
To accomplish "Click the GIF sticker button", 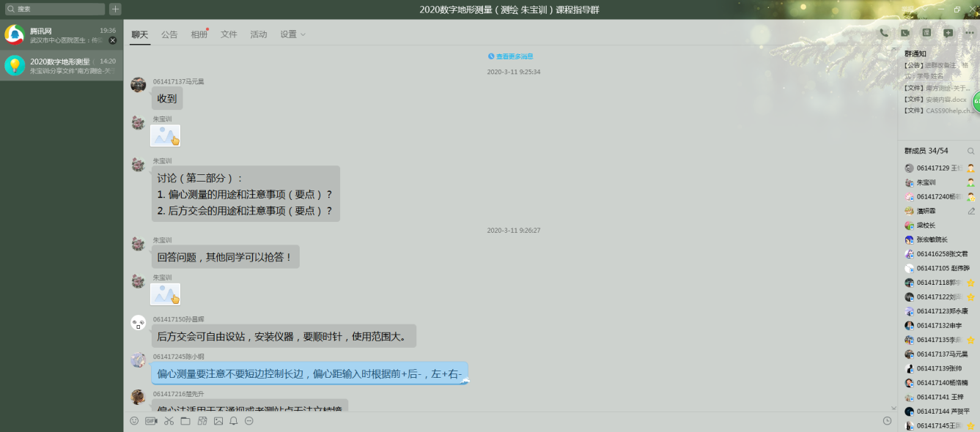I will pos(151,421).
